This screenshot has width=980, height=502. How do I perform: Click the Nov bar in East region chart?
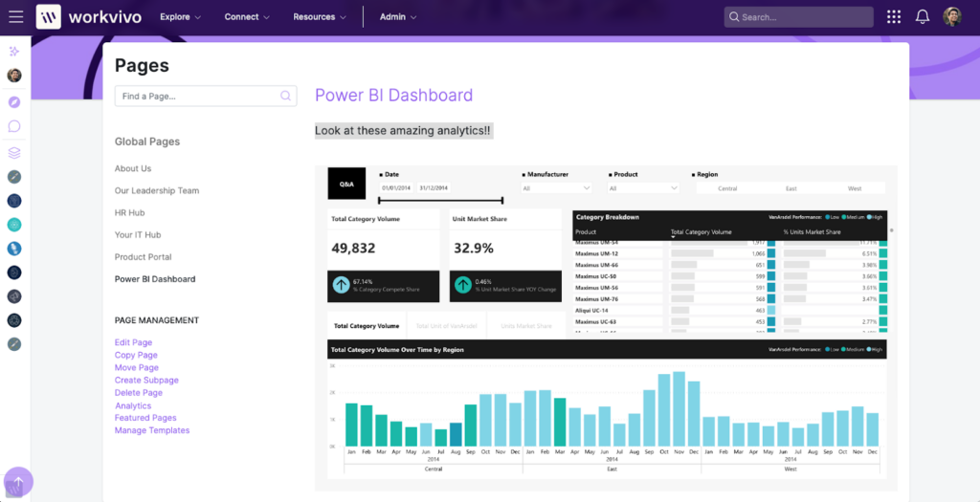click(x=679, y=409)
